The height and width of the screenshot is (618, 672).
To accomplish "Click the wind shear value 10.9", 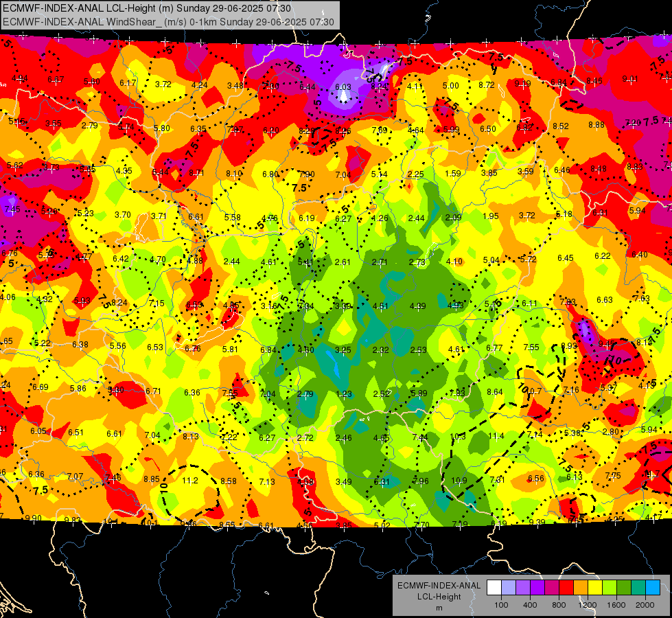I will [x=459, y=481].
